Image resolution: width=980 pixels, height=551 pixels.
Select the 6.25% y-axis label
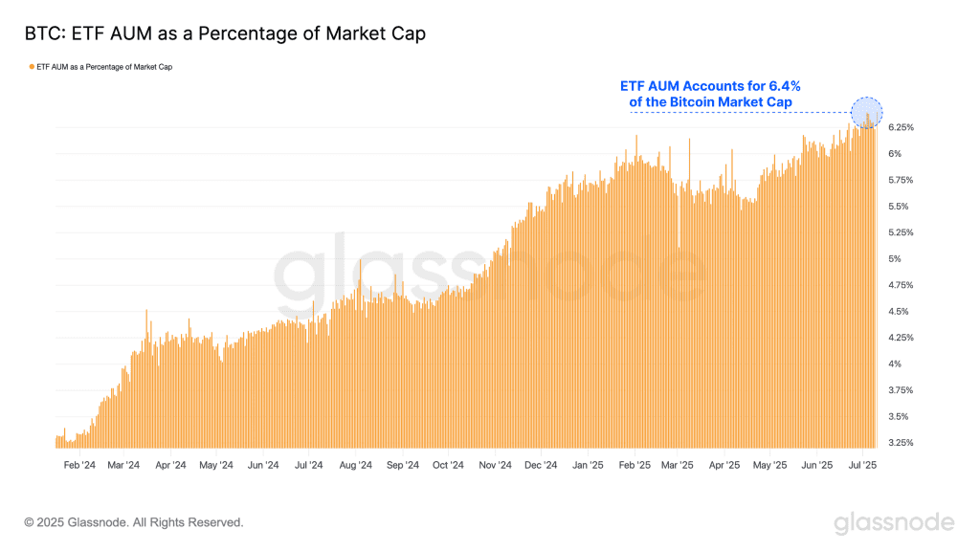pyautogui.click(x=901, y=127)
